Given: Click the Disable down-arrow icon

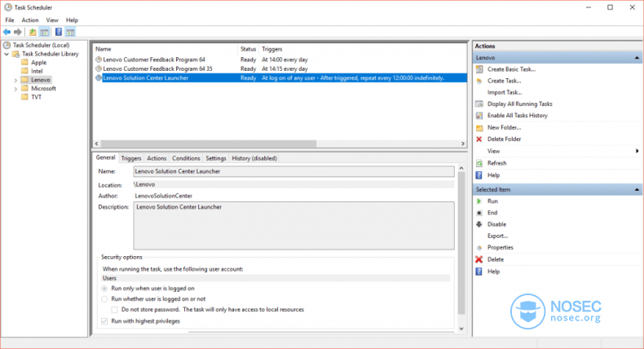Looking at the screenshot, I should (x=479, y=224).
